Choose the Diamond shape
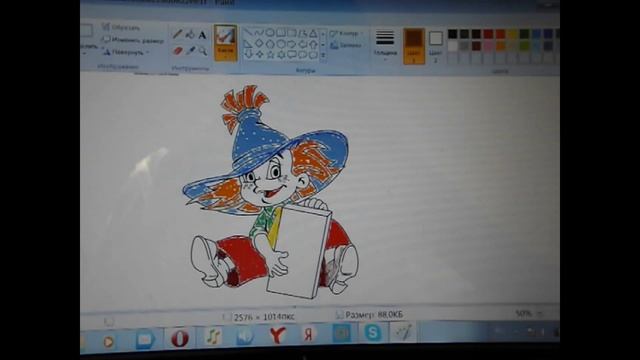The height and width of the screenshot is (360, 640). pos(259,43)
